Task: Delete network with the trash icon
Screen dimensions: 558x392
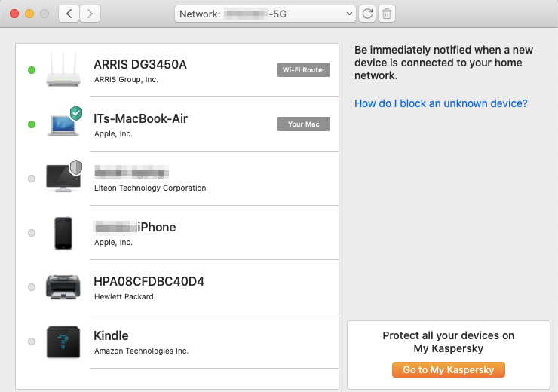Action: click(387, 14)
